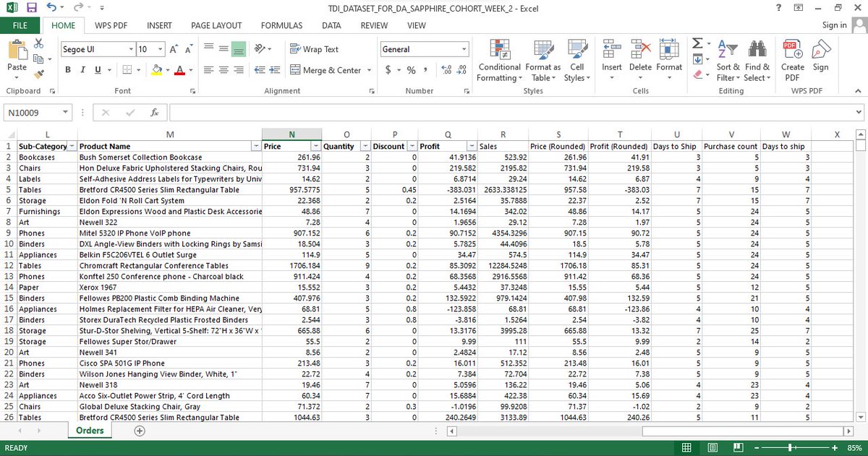The image size is (868, 456).
Task: Center text horizontally in cell
Action: [224, 70]
